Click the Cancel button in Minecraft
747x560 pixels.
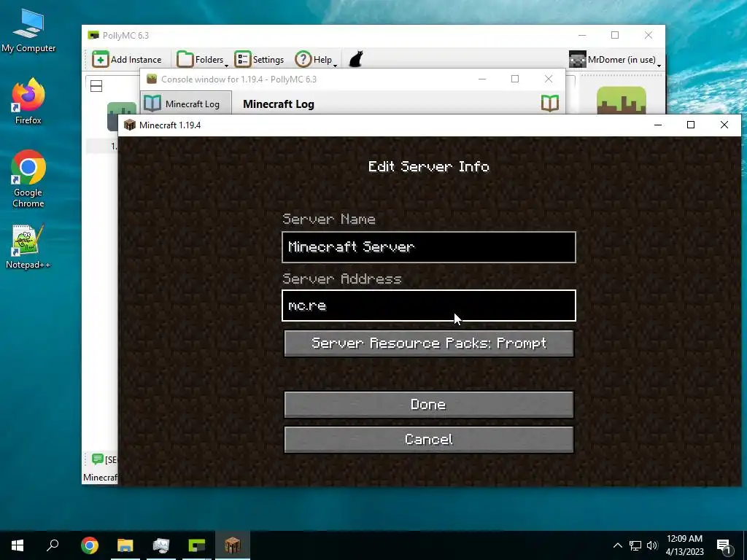(x=429, y=439)
